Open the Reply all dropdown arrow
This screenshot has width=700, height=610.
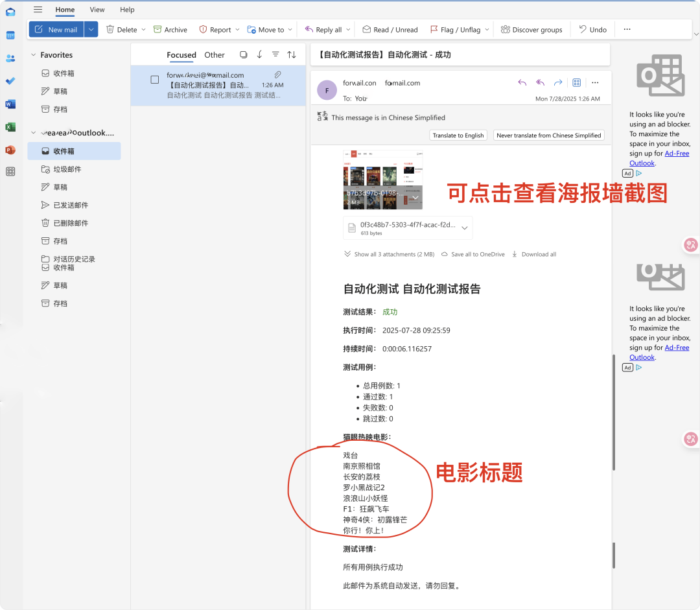click(348, 29)
